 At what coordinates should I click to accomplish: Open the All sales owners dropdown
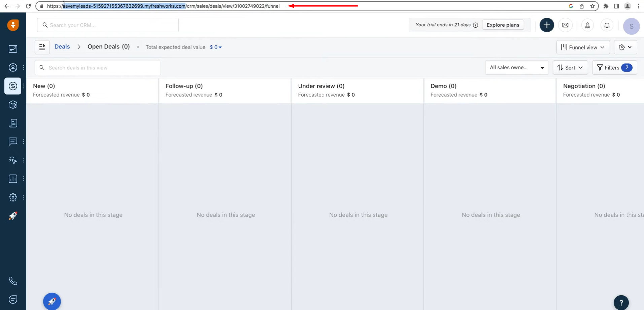(x=516, y=68)
